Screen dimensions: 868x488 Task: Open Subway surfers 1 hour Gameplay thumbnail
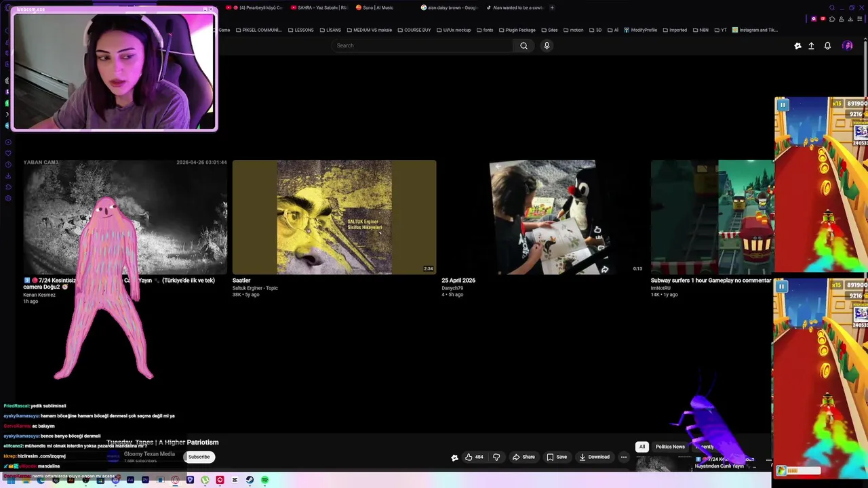point(712,217)
